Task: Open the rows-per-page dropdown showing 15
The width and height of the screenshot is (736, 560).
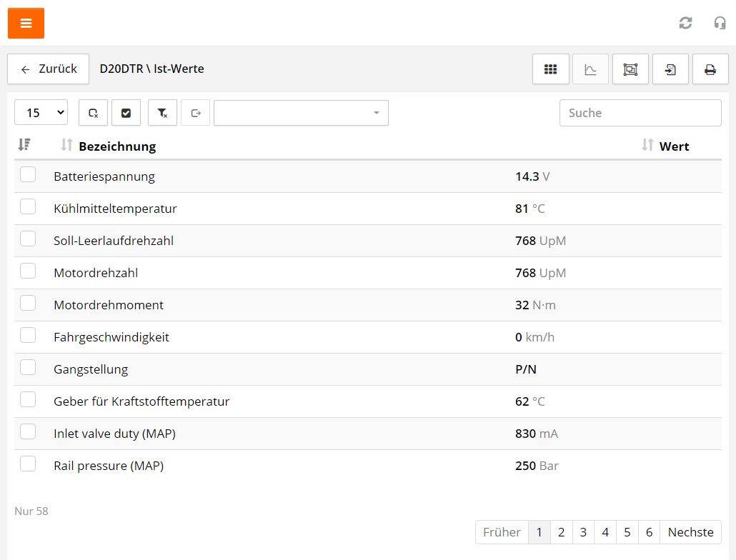Action: [x=41, y=113]
